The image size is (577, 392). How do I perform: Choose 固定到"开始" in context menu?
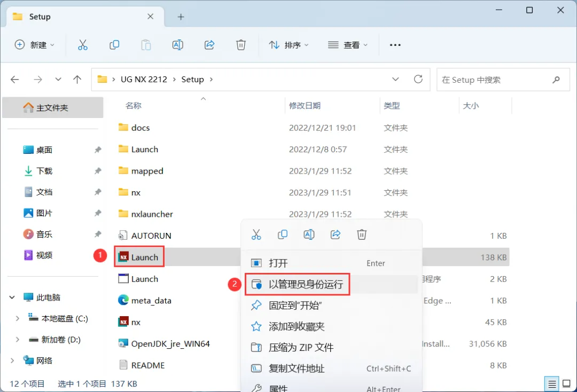tap(331, 305)
